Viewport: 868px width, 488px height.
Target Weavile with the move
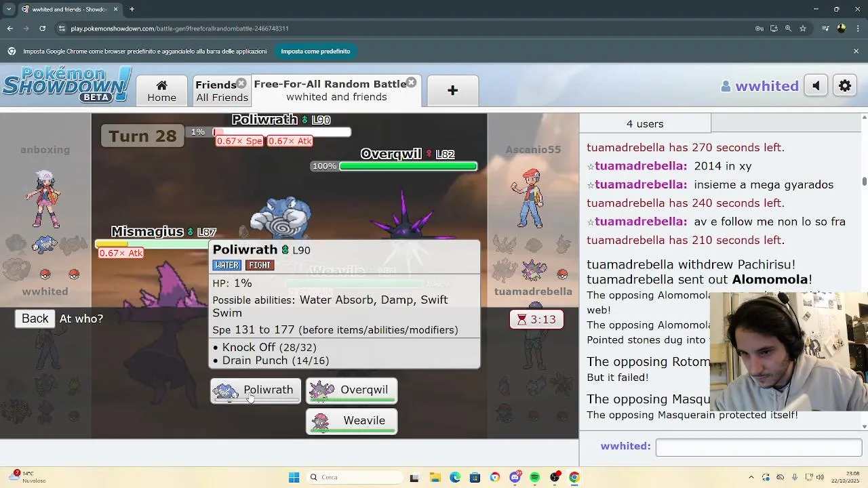click(x=351, y=421)
